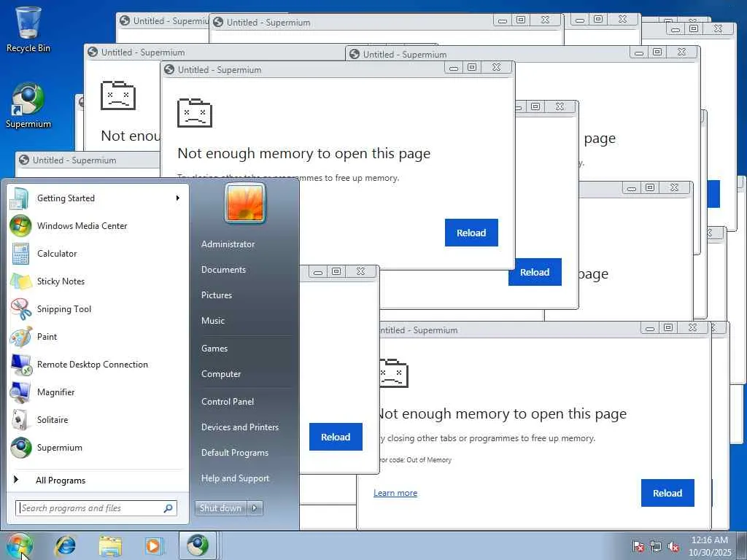The image size is (747, 560).
Task: Open Computer from Start menu
Action: [x=221, y=374]
